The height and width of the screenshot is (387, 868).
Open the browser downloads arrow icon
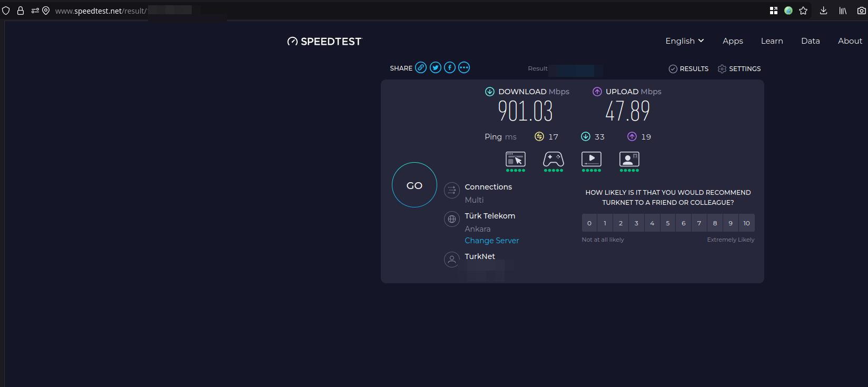point(824,11)
